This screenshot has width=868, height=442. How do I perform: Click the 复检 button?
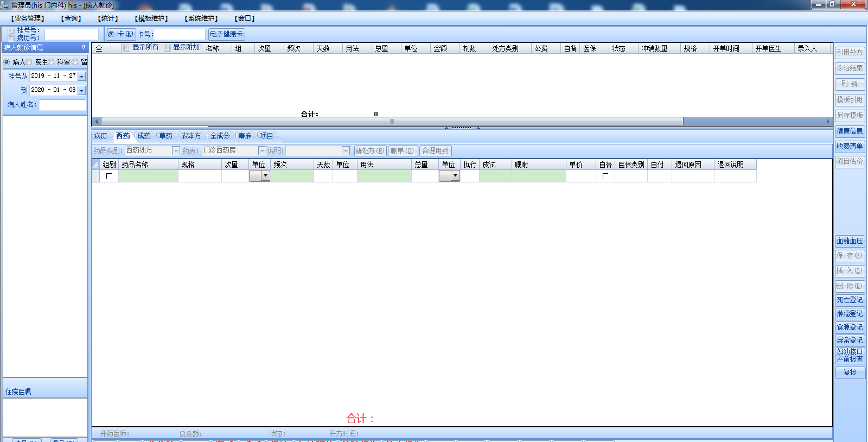850,372
